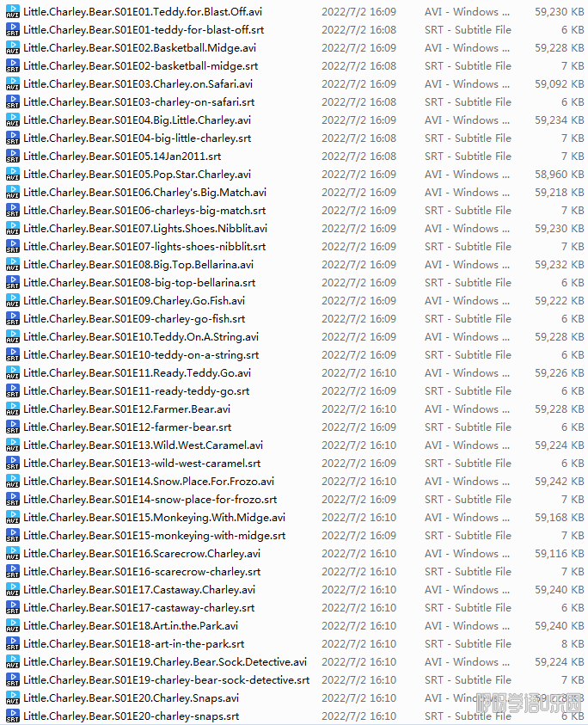Select the SRT icon for S01E08-big-top-bellarina.srt
This screenshot has height=725, width=588.
13,282
